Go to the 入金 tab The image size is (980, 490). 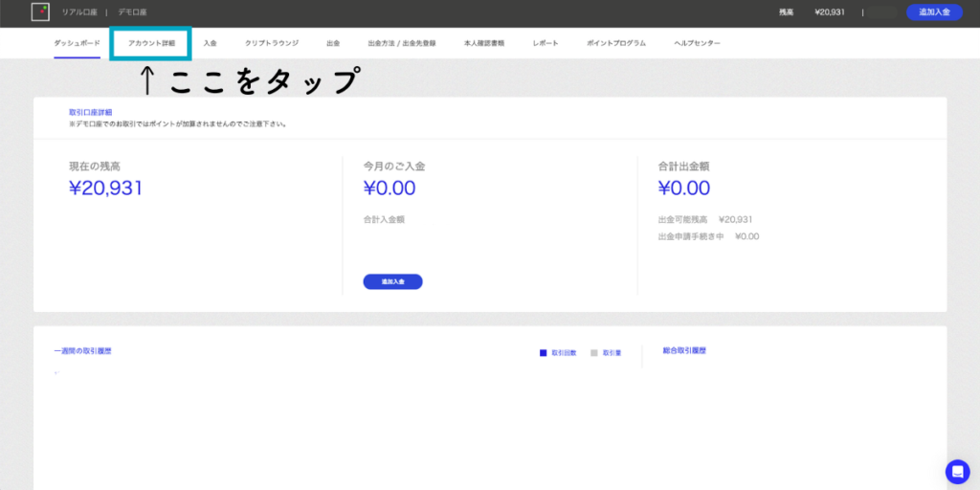pyautogui.click(x=211, y=43)
